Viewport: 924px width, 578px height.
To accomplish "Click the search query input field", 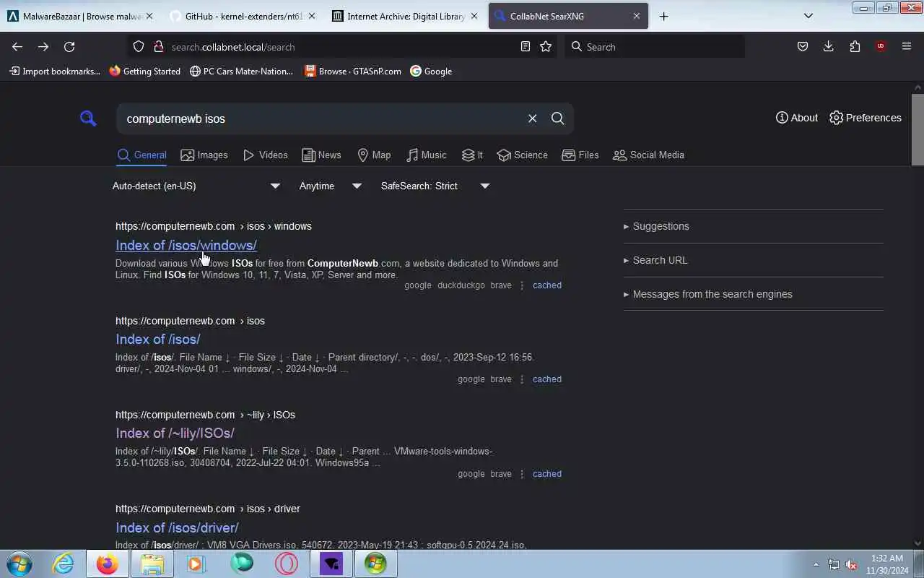I will coord(321,118).
